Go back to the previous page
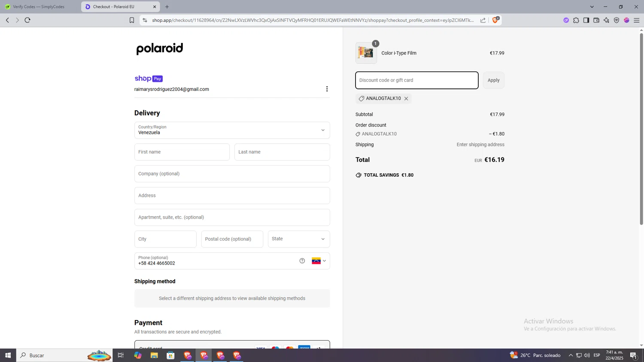This screenshot has width=644, height=362. 7,20
